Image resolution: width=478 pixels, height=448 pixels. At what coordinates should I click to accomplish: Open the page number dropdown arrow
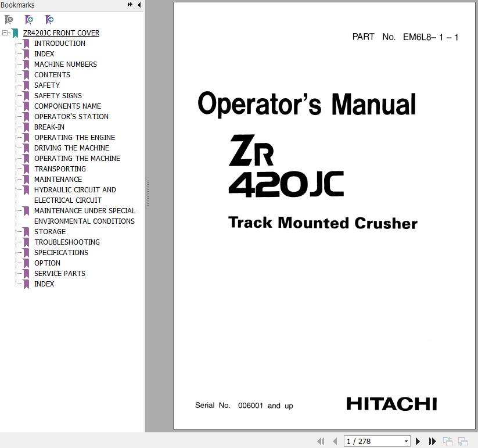(x=406, y=441)
